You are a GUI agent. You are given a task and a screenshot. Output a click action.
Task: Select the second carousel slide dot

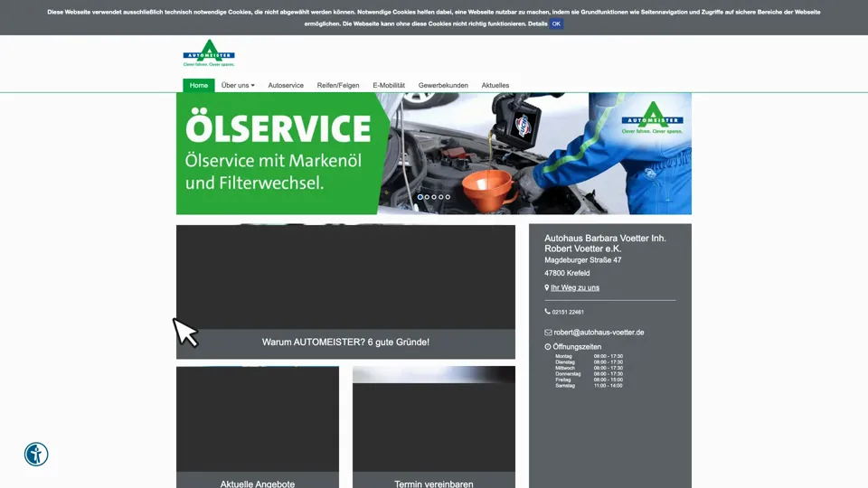(x=427, y=197)
